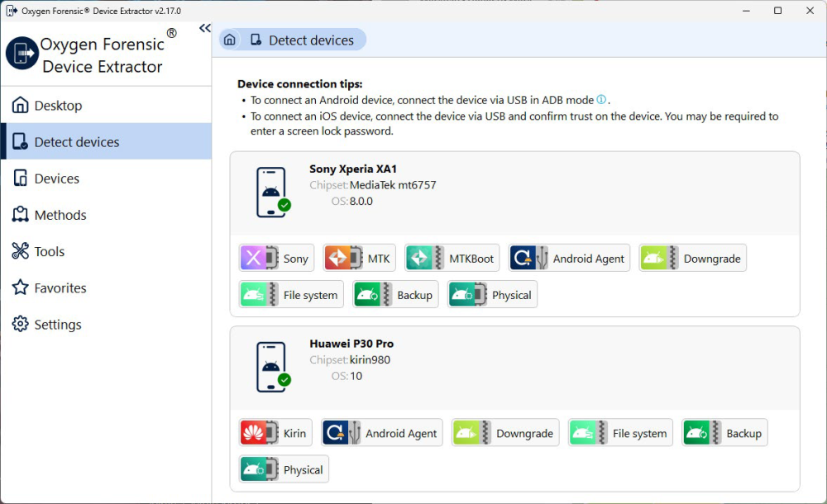This screenshot has height=504, width=827.
Task: Select the Sony Xperia XA1 phone thumbnail
Action: point(272,193)
